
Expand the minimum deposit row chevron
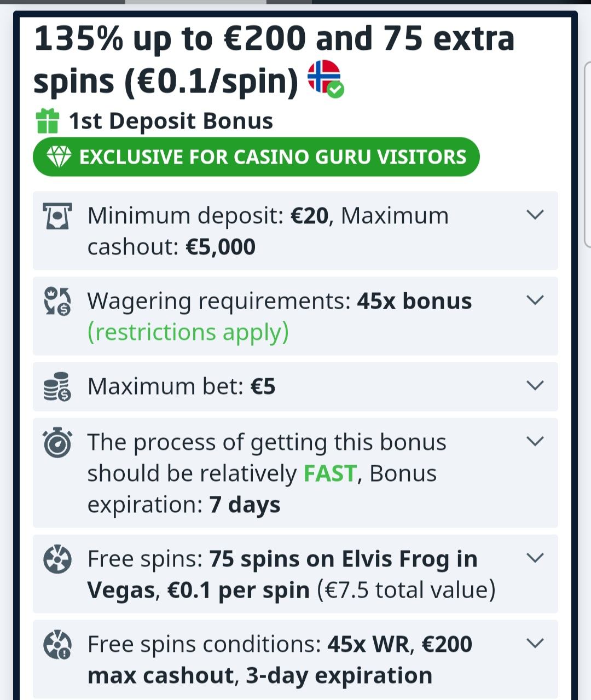tap(535, 215)
